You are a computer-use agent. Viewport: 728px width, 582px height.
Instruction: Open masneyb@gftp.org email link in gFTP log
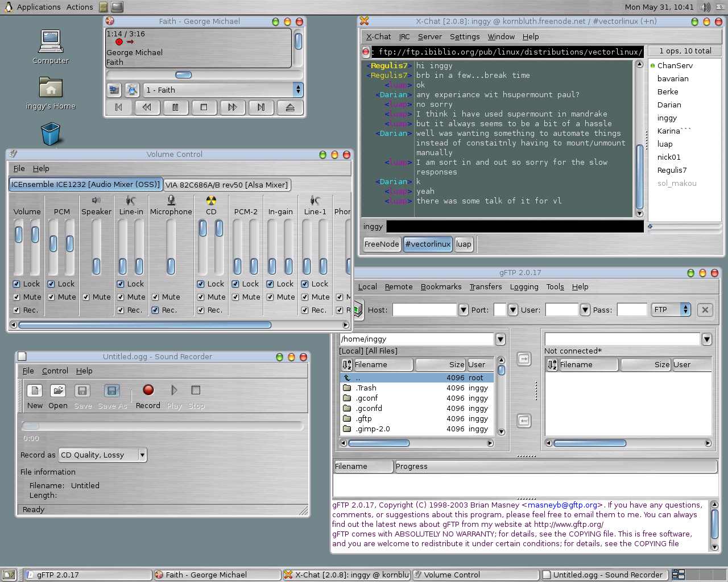click(x=562, y=505)
